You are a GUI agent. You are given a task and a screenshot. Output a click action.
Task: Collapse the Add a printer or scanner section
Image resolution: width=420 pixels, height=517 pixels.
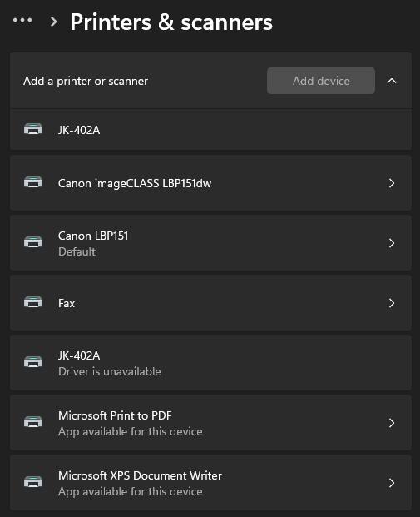(x=392, y=81)
